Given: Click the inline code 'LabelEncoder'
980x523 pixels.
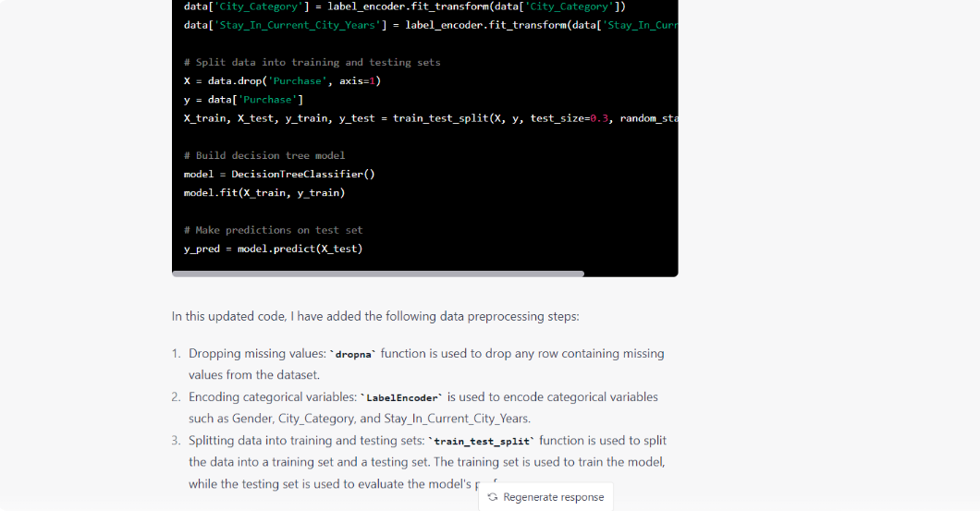Looking at the screenshot, I should [x=402, y=398].
